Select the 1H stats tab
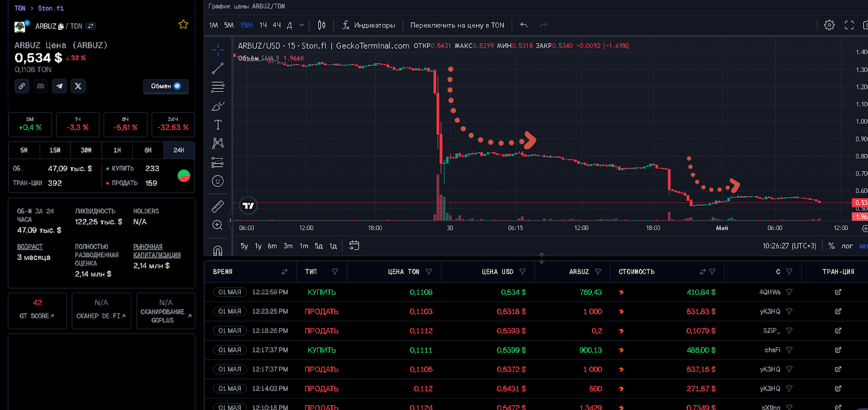The height and width of the screenshot is (410, 868). [117, 150]
